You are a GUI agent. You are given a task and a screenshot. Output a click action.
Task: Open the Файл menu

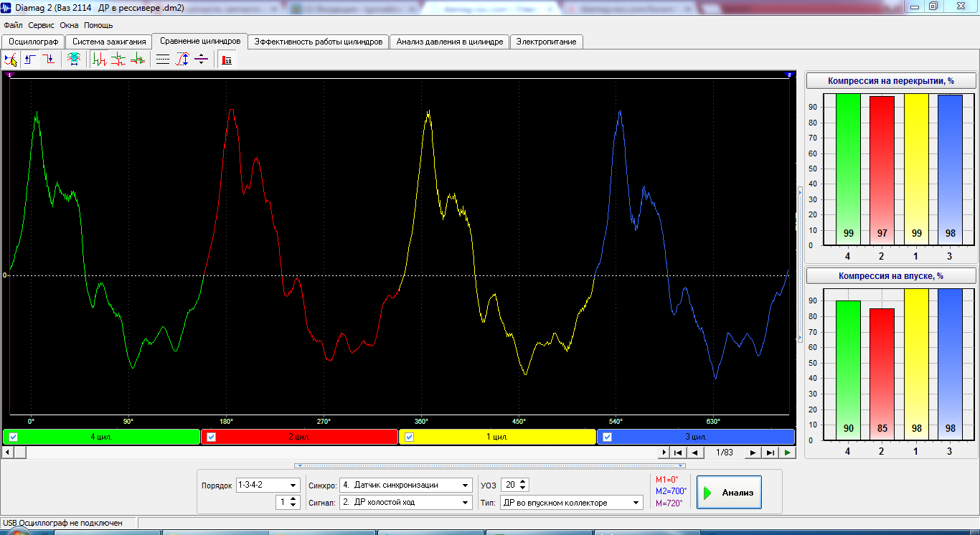coord(13,25)
